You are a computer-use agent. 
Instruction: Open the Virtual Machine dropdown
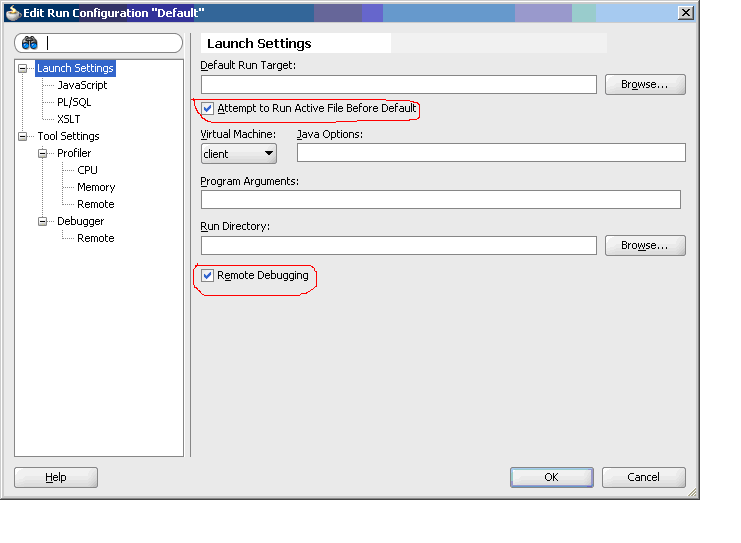239,154
